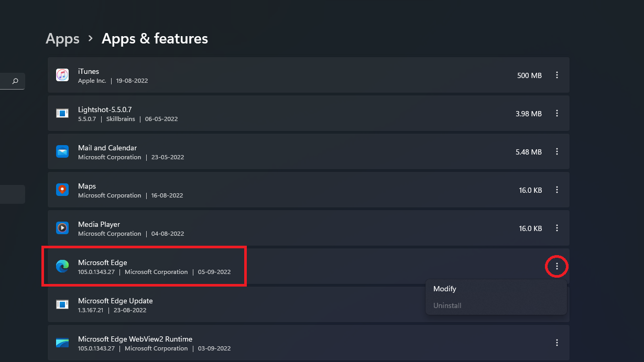This screenshot has width=644, height=362.
Task: Toggle the Microsoft Edge three-dot menu
Action: 557,266
